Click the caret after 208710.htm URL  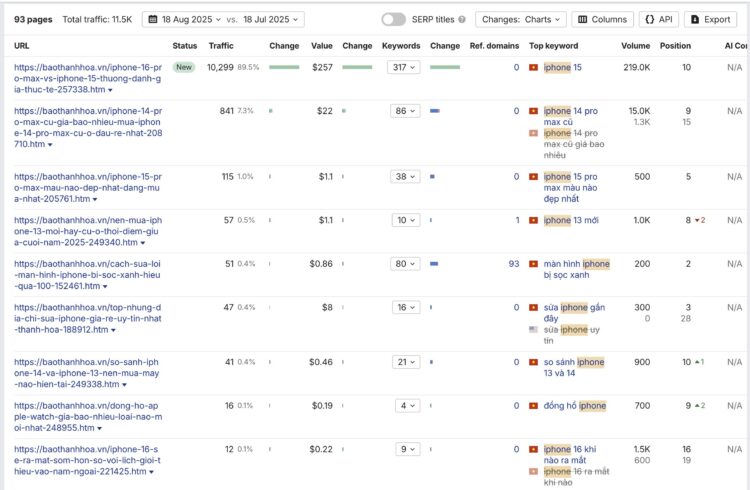tap(50, 145)
